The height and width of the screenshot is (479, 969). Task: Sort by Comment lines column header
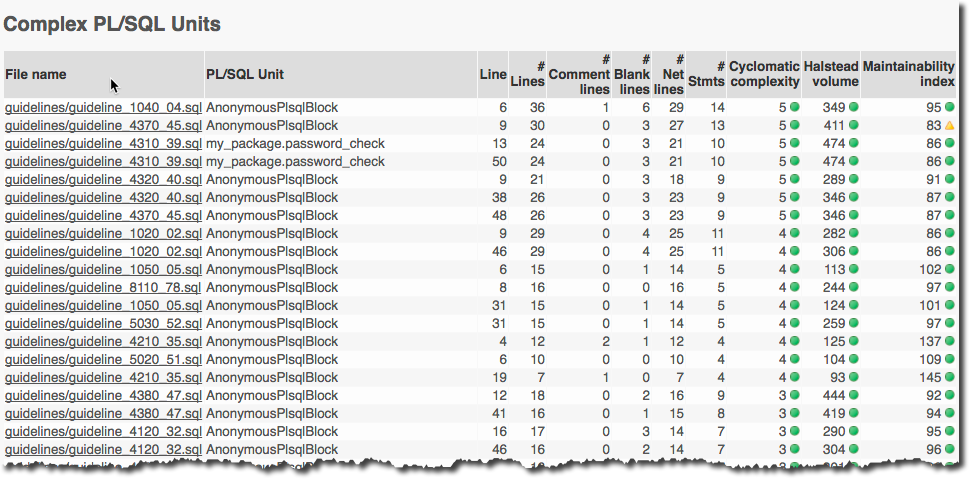580,75
